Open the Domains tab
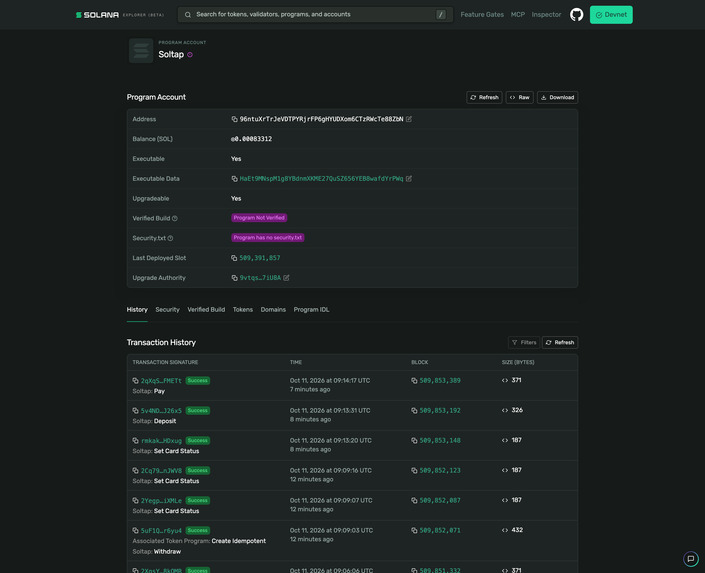This screenshot has width=705, height=573. click(x=273, y=310)
